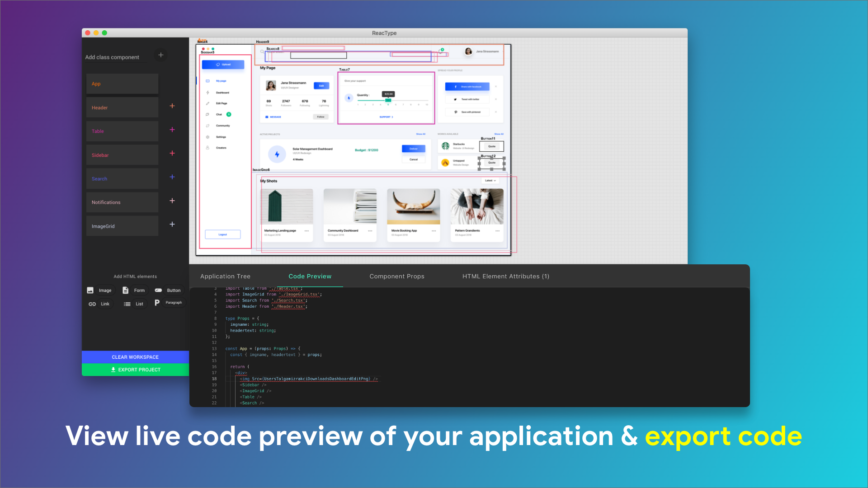Click the Movie Booking App thumbnail
Image resolution: width=868 pixels, height=488 pixels.
pos(414,206)
